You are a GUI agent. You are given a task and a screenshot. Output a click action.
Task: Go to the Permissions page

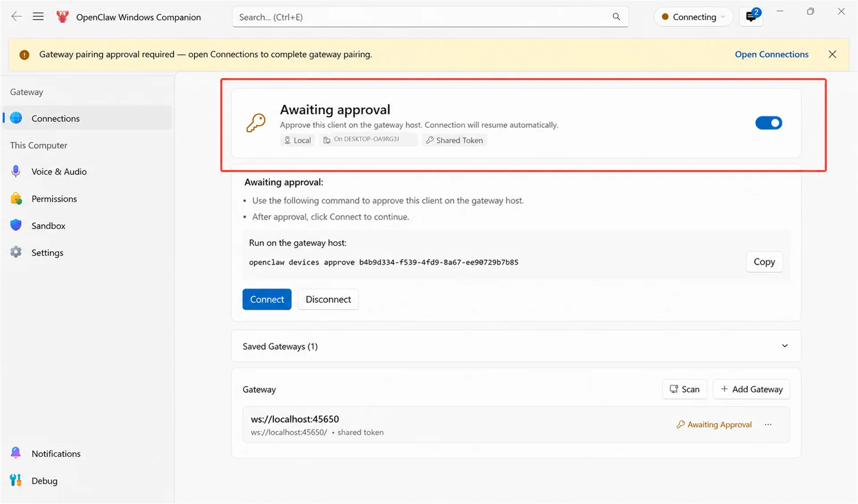click(87, 198)
